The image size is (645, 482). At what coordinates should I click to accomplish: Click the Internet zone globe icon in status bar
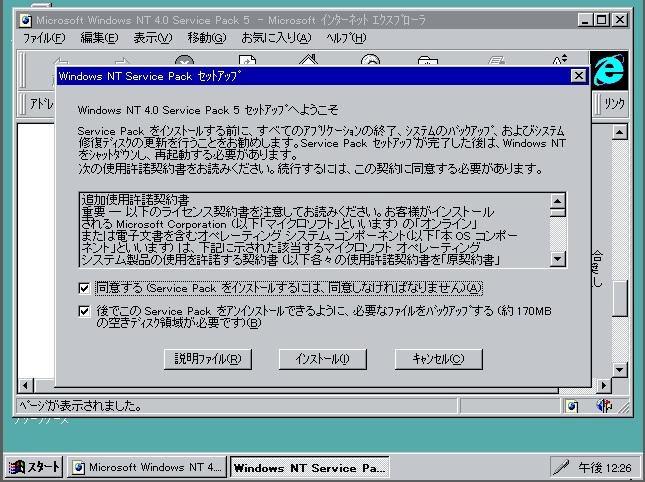point(572,406)
